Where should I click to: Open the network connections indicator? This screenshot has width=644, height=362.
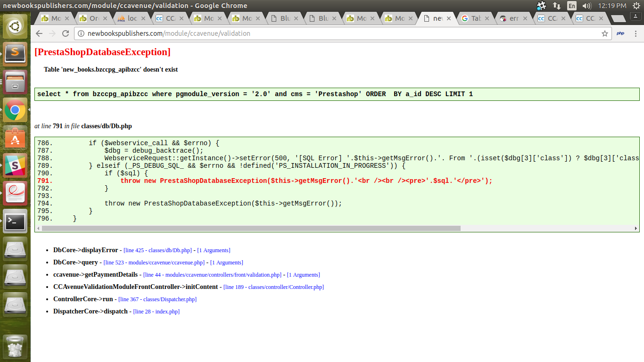click(x=557, y=6)
